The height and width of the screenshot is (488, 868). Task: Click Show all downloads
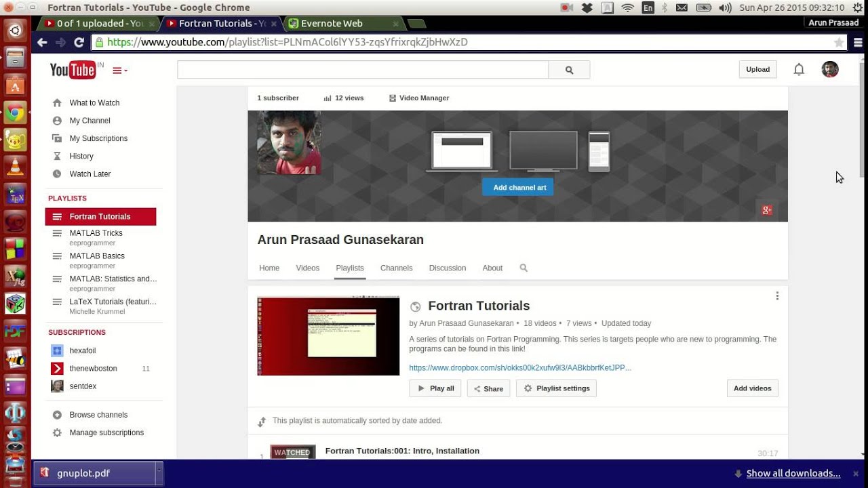click(x=793, y=473)
